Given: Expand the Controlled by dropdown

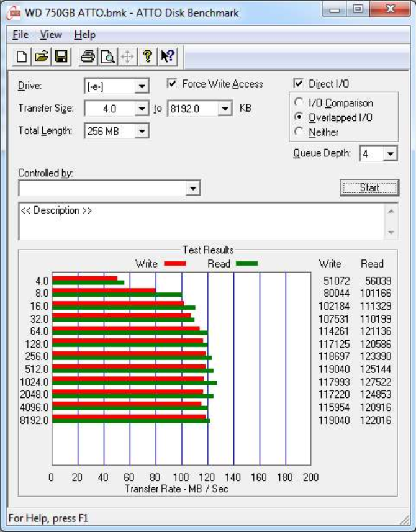Looking at the screenshot, I should pos(193,188).
